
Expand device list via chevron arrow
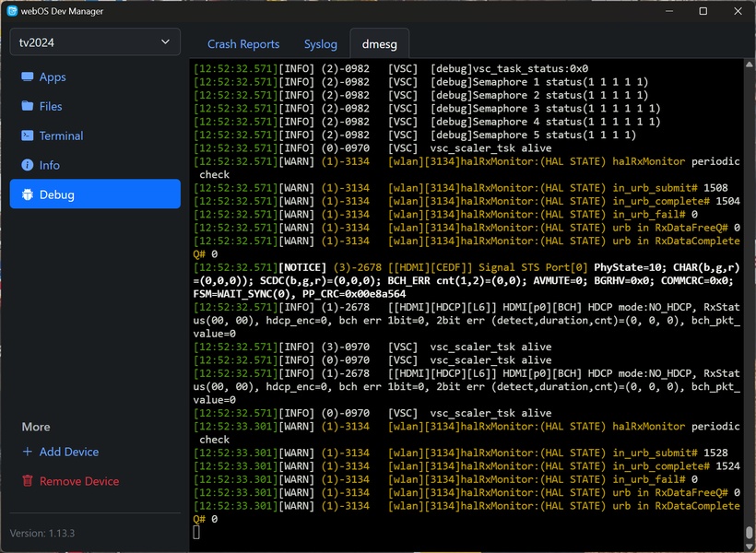point(166,41)
